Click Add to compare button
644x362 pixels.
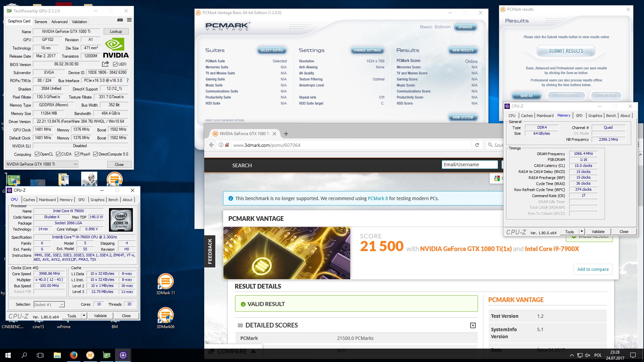(x=593, y=269)
